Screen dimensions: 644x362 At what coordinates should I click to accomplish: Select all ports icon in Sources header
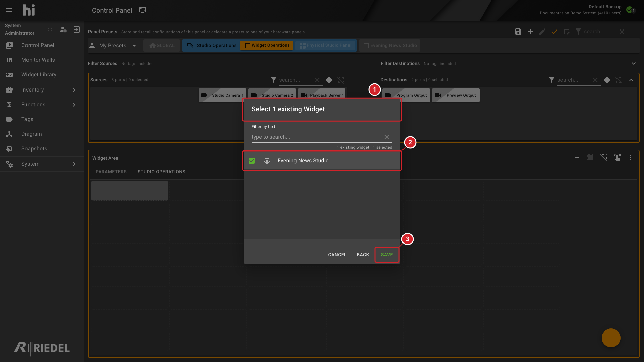(x=329, y=80)
